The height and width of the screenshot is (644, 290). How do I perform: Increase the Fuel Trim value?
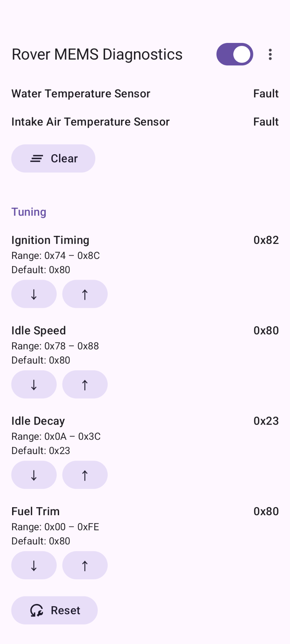coord(85,565)
